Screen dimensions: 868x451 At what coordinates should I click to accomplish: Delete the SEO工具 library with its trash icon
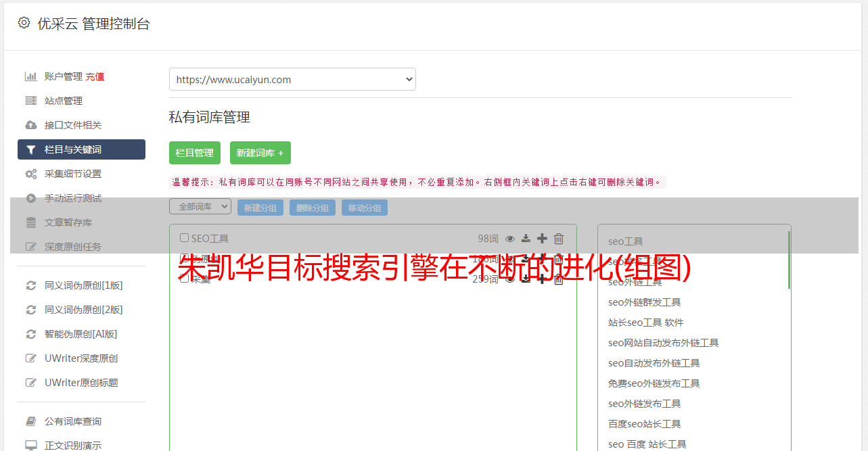[559, 239]
